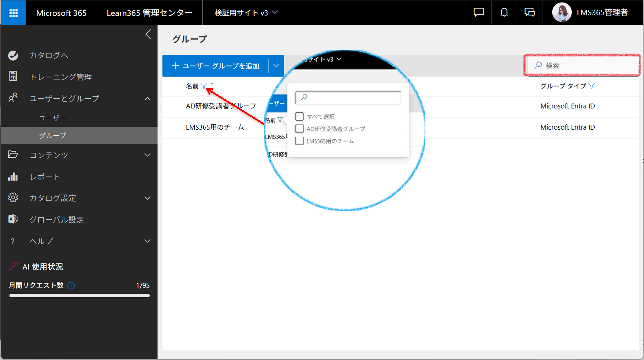Open the dropdown arrow beside ユーザー グループを追加
The width and height of the screenshot is (644, 360).
tap(276, 66)
